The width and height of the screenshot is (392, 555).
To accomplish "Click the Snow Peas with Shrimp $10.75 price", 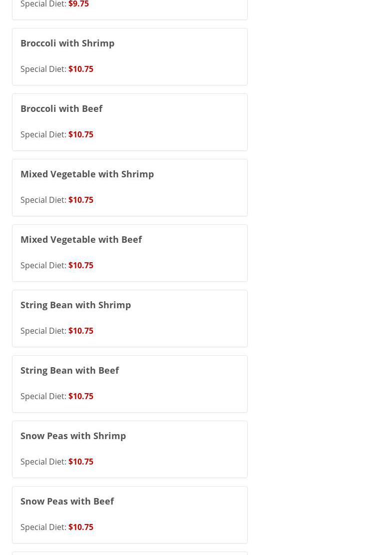I will 81,462.
